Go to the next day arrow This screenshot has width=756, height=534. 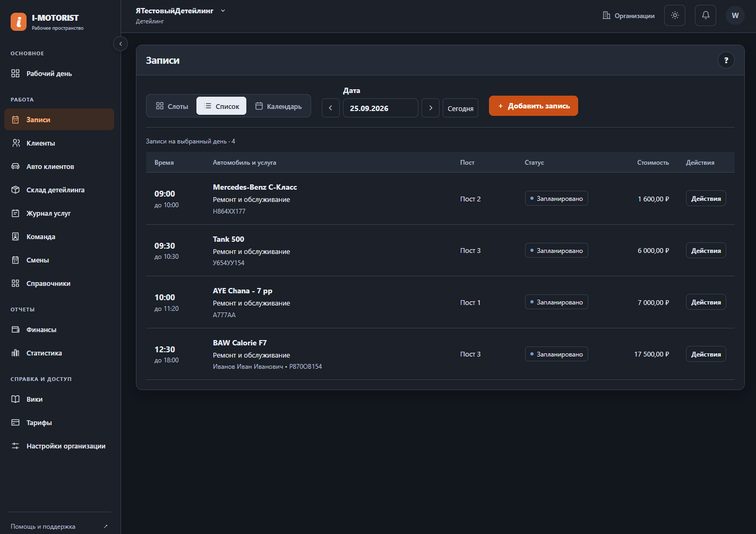click(x=431, y=108)
